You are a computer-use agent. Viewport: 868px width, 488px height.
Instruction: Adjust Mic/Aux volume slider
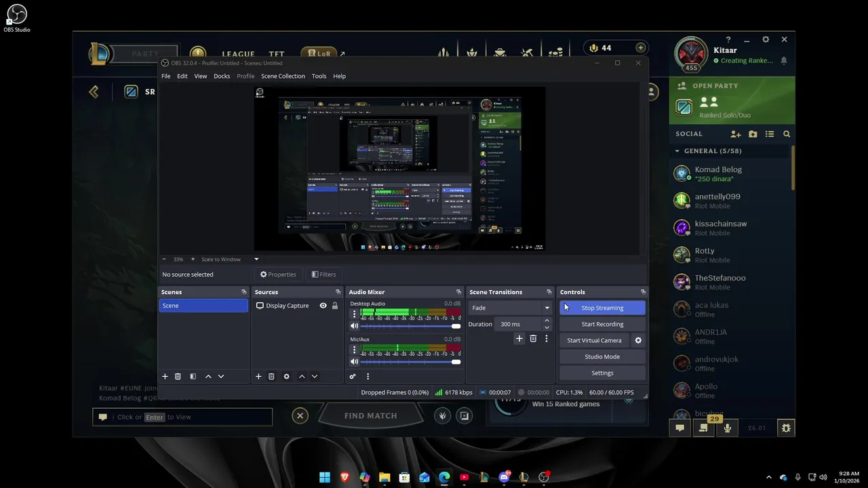click(x=410, y=362)
